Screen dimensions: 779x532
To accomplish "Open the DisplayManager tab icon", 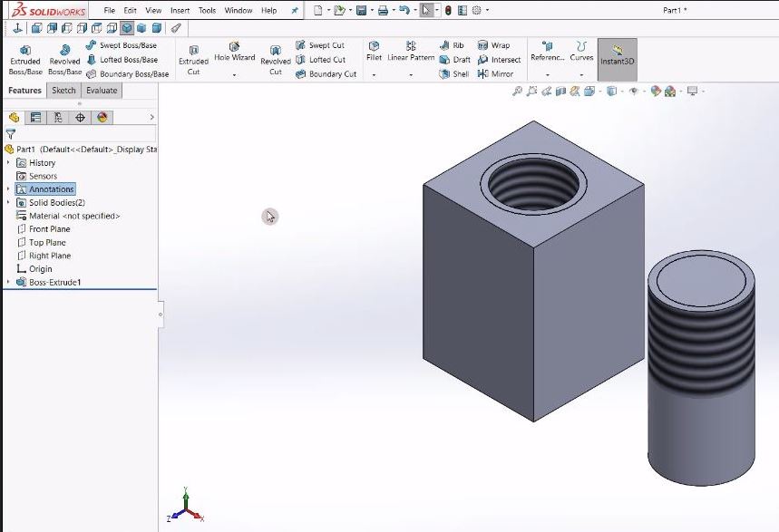I will pos(102,117).
